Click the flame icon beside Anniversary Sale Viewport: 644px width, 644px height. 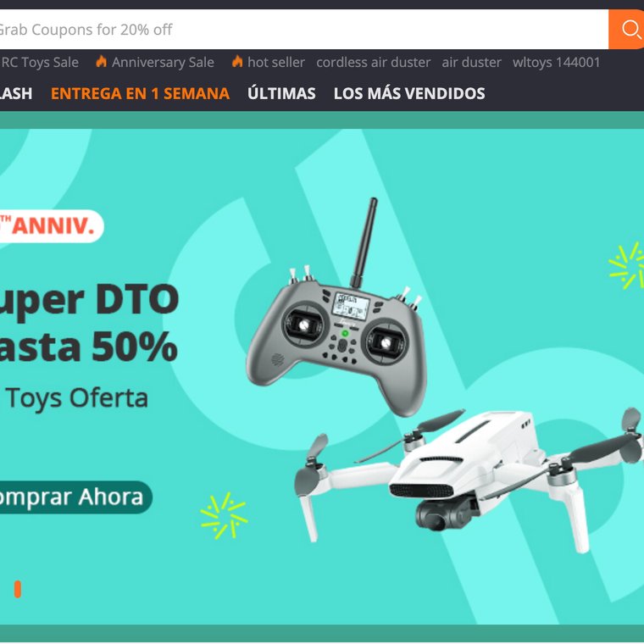(102, 62)
